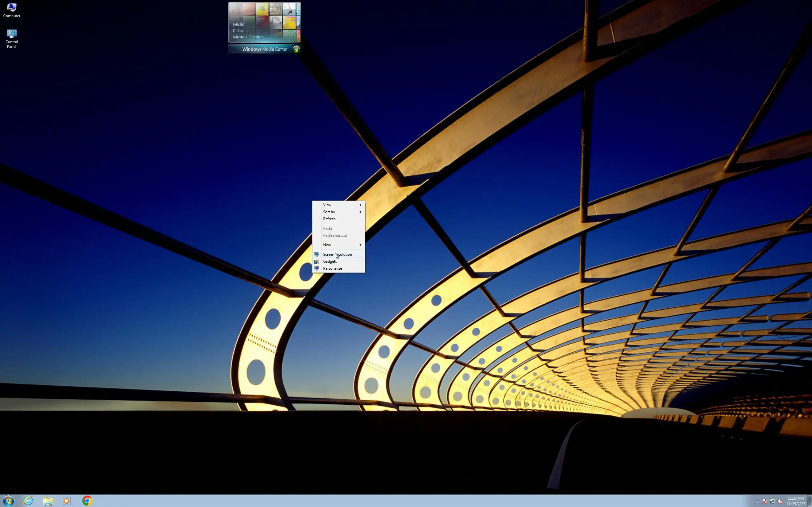The image size is (812, 507).
Task: Click Music + Pictures in Media Center gadget
Action: [x=248, y=37]
